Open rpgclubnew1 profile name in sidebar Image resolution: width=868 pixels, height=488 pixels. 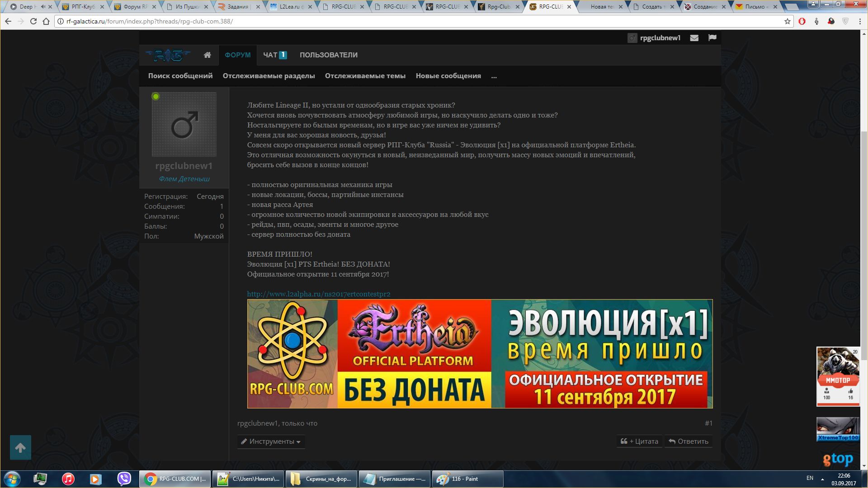(184, 166)
